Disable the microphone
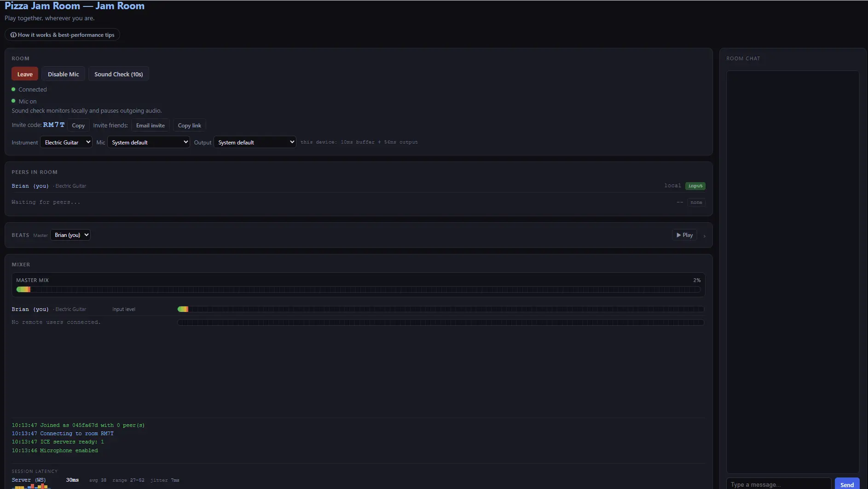868x489 pixels. click(x=64, y=74)
